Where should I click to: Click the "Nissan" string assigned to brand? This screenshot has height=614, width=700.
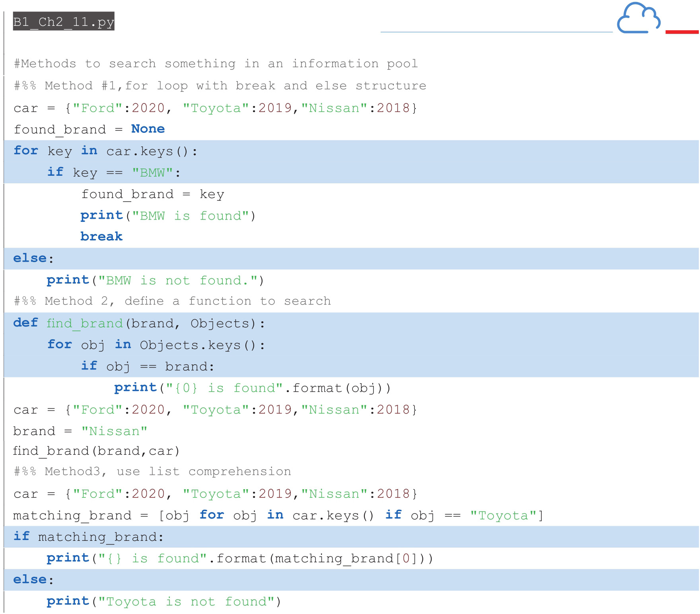114,431
